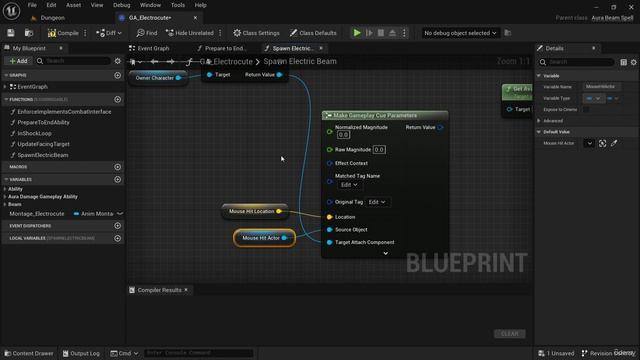Open the Asset menu
The image size is (640, 360).
coord(73,5)
